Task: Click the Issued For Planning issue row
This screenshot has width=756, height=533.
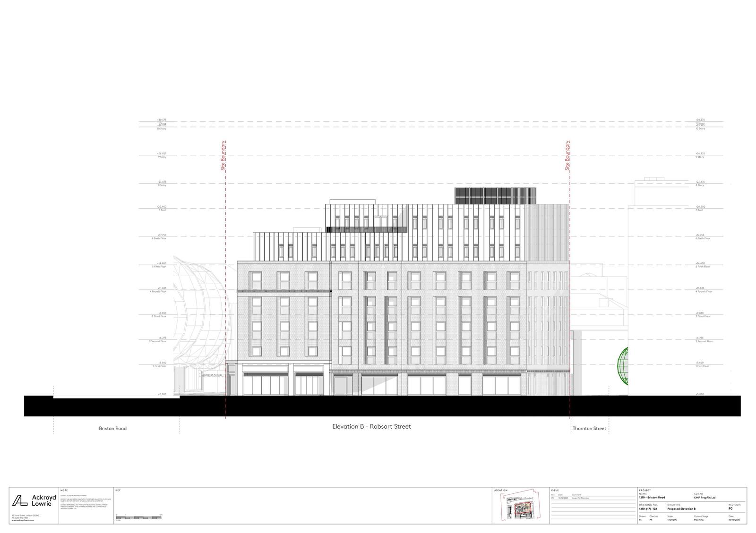Action: pos(580,498)
